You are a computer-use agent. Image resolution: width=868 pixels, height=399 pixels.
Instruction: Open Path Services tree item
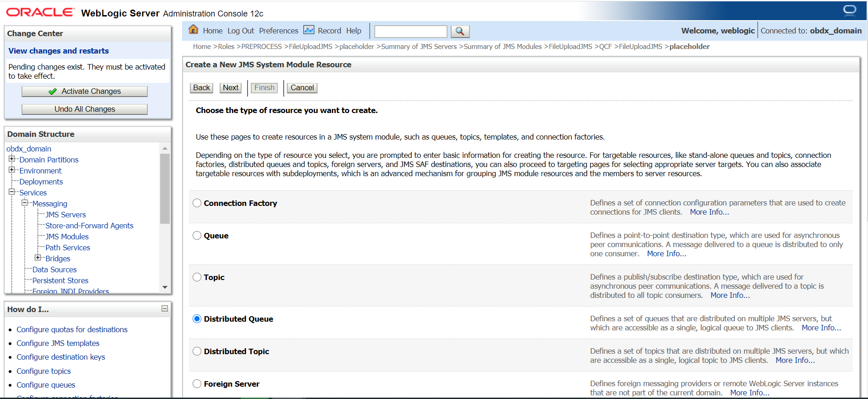pyautogui.click(x=68, y=248)
